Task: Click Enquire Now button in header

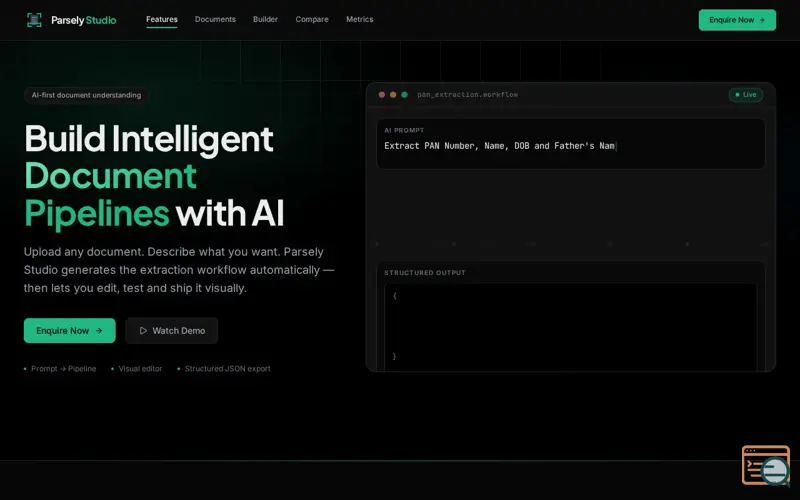Action: (737, 20)
